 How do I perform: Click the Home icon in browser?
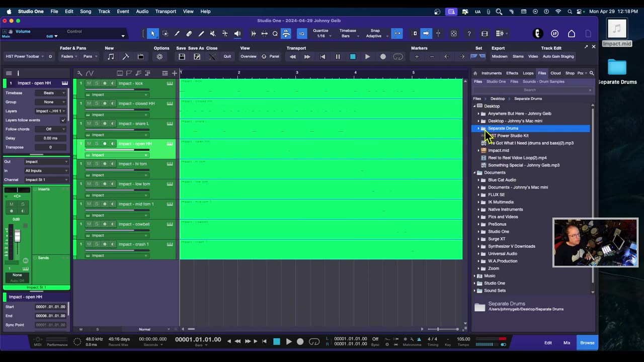(475, 73)
